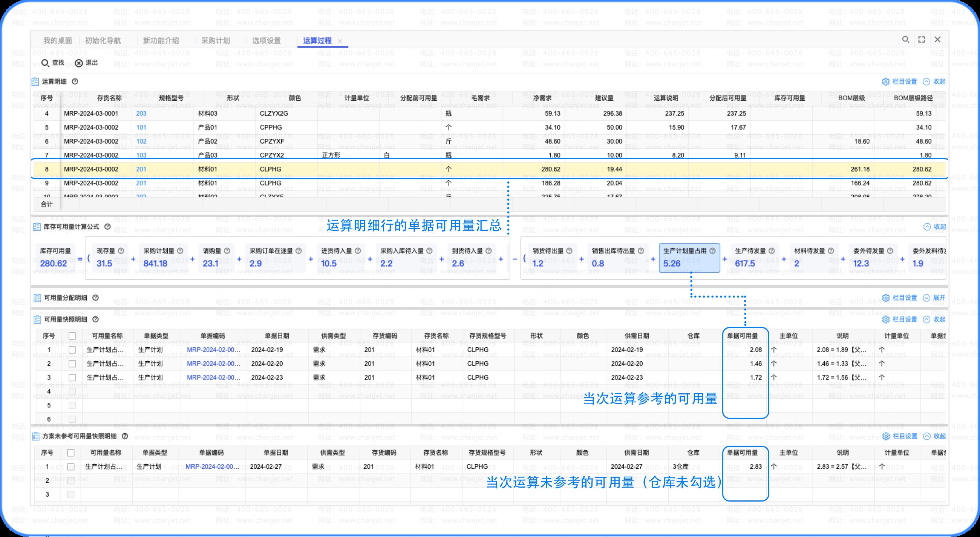Switch to the 我的桌面 tab
The width and height of the screenshot is (980, 537).
tap(57, 41)
